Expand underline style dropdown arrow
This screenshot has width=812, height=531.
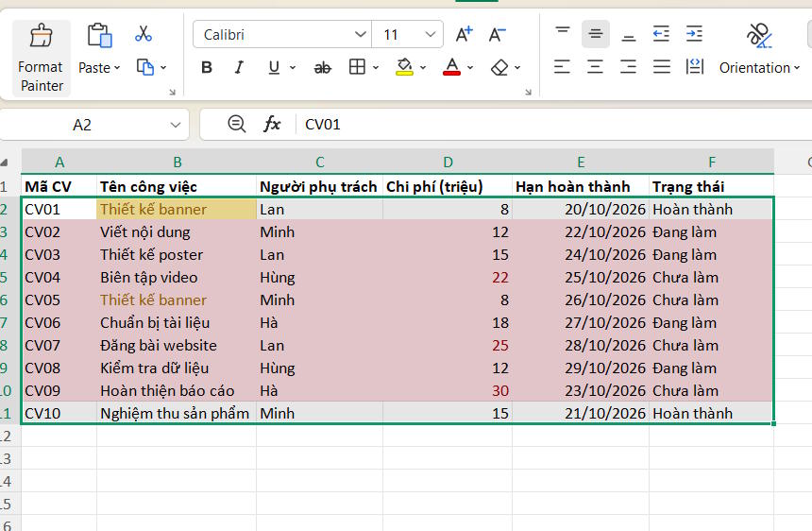(x=293, y=67)
